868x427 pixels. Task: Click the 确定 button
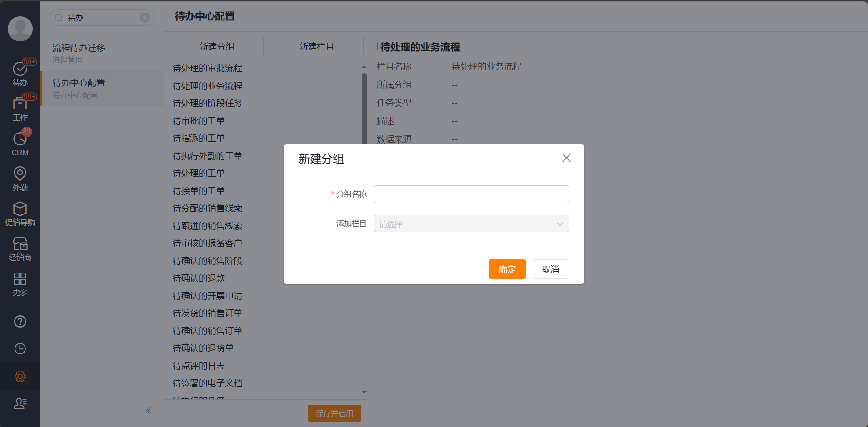click(507, 269)
